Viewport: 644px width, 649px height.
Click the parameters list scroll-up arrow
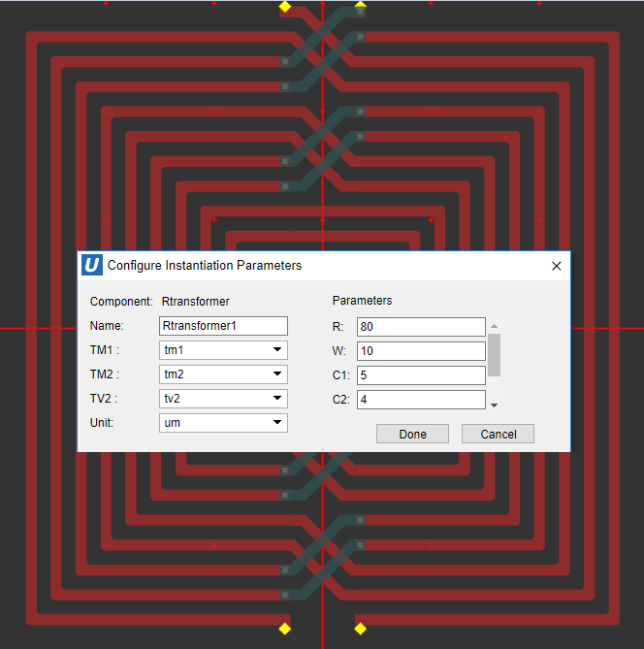point(495,327)
